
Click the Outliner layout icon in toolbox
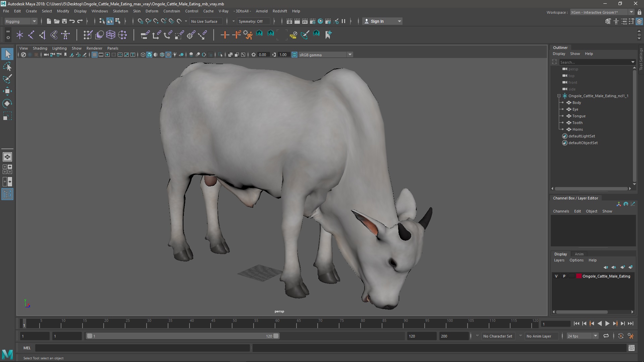[7, 194]
